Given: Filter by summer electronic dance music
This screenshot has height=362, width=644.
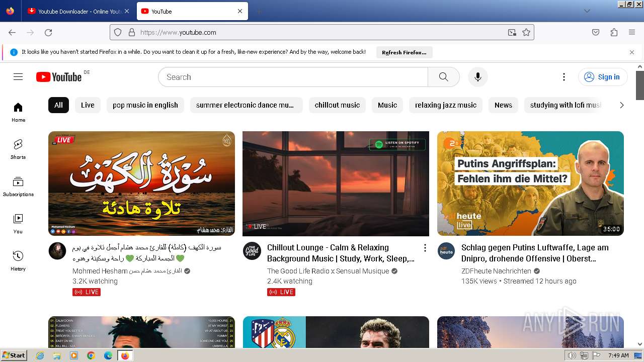Looking at the screenshot, I should [246, 105].
